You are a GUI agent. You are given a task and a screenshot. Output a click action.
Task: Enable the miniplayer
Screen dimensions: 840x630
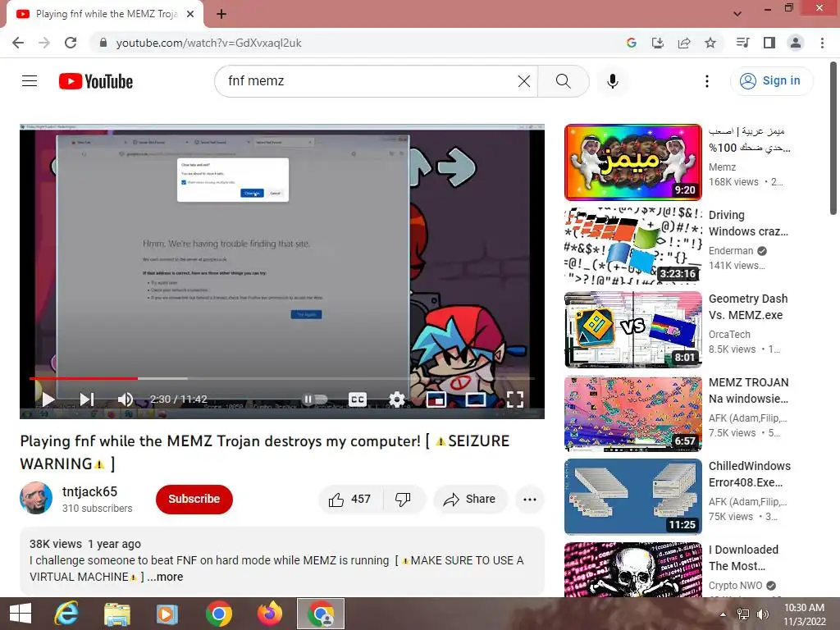coord(436,399)
